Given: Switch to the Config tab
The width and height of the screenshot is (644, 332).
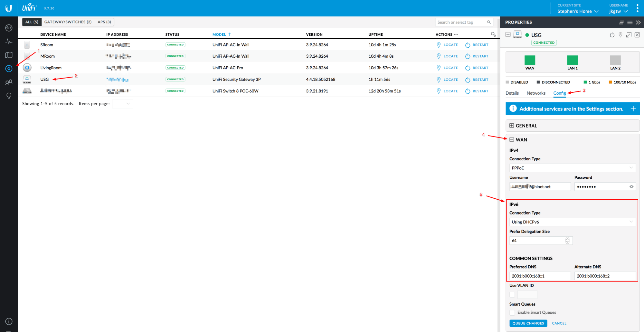Looking at the screenshot, I should point(560,93).
